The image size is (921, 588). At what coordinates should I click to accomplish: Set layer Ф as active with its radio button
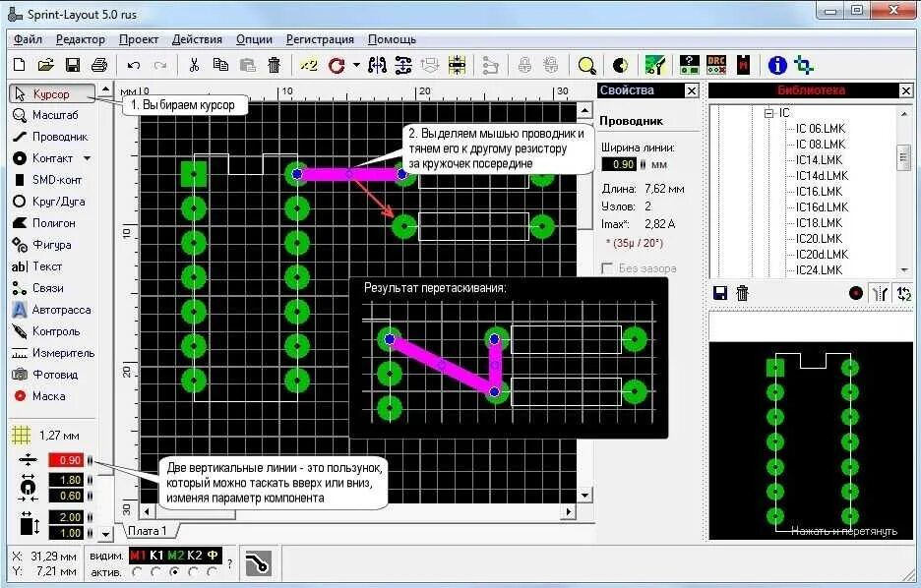tap(212, 571)
